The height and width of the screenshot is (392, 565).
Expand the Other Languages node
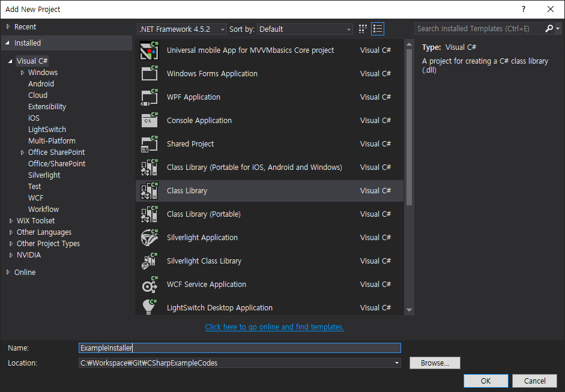[x=11, y=232]
